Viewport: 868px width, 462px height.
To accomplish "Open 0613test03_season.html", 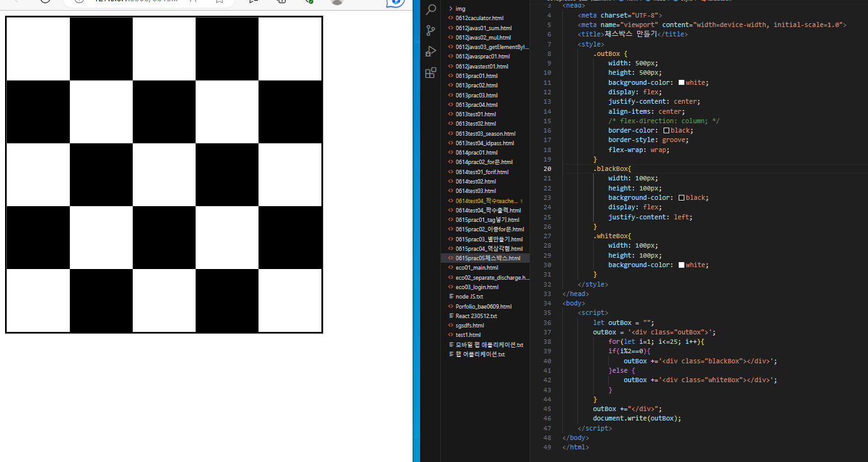I will (x=485, y=133).
